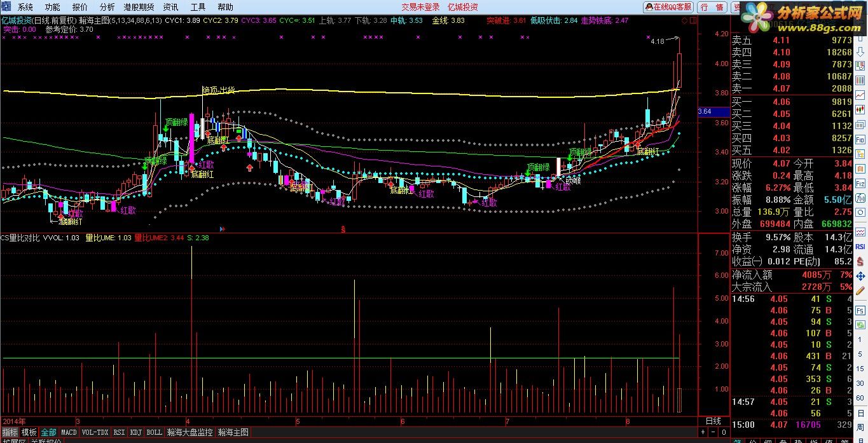Open the 分析 menu

click(x=107, y=7)
